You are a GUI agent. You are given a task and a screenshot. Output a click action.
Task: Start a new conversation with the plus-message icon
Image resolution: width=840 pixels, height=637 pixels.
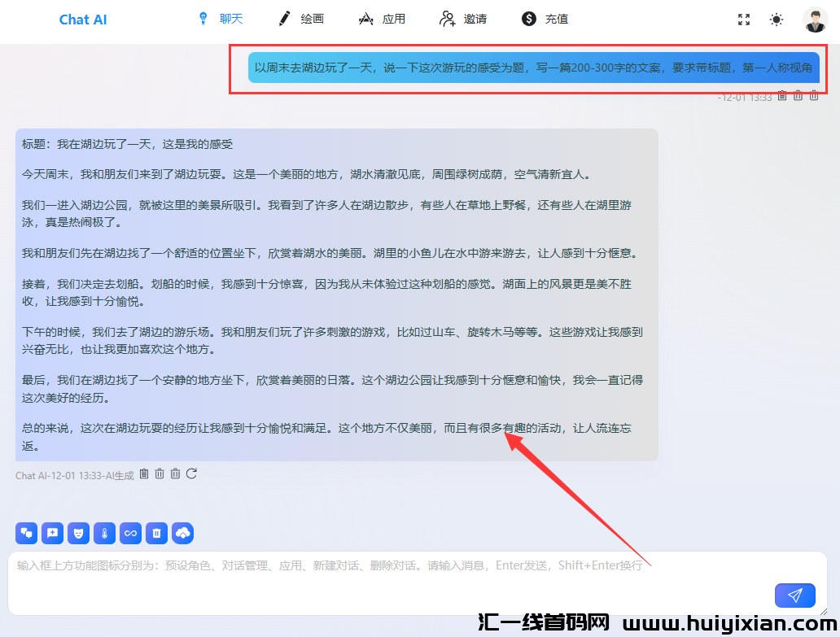click(52, 533)
